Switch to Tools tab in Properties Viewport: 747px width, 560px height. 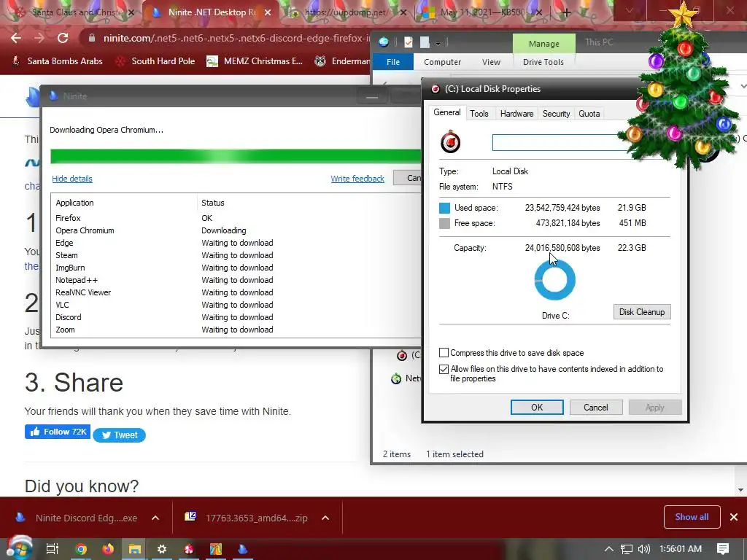(x=479, y=113)
